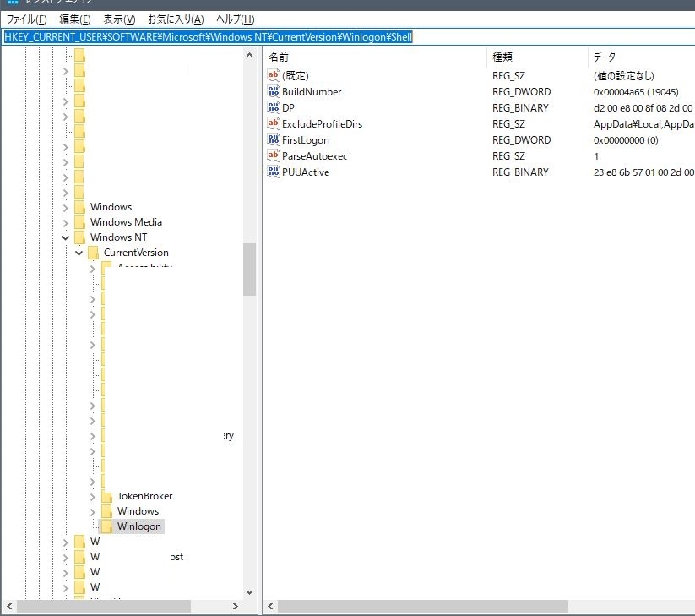
Task: Click the DP binary value icon
Action: pyautogui.click(x=273, y=107)
